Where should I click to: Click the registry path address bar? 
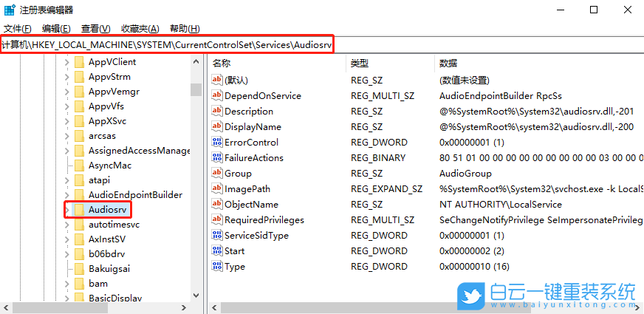point(322,45)
